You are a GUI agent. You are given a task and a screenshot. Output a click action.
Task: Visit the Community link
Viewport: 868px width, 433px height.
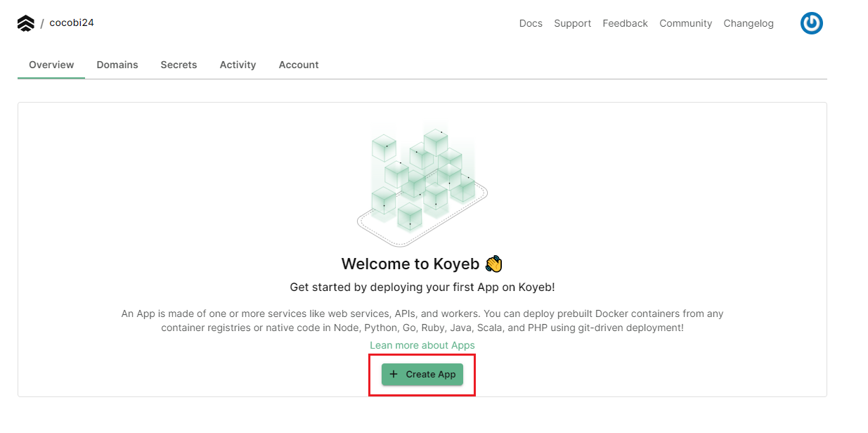685,23
